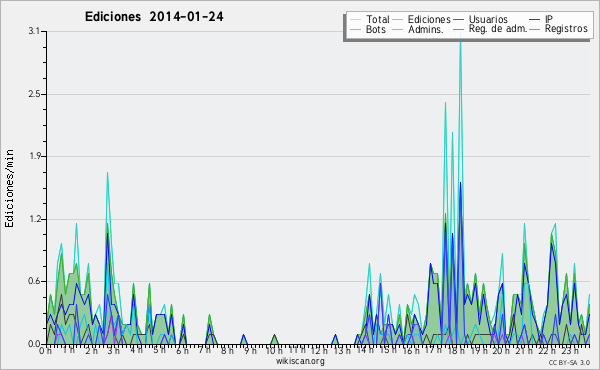600x370 pixels.
Task: Click the '12 h' x-axis label
Action: pos(319,351)
